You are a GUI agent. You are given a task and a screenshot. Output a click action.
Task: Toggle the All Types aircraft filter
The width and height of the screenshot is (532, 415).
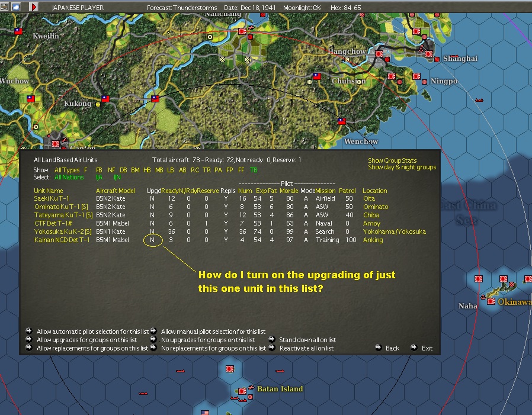pyautogui.click(x=67, y=170)
